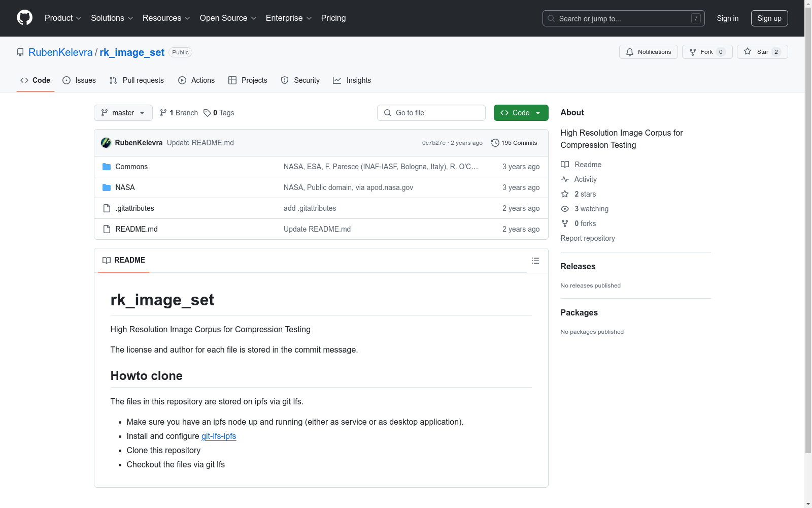Screen dimensions: 812x508
Task: Open the Packages heading link
Action: tap(579, 312)
